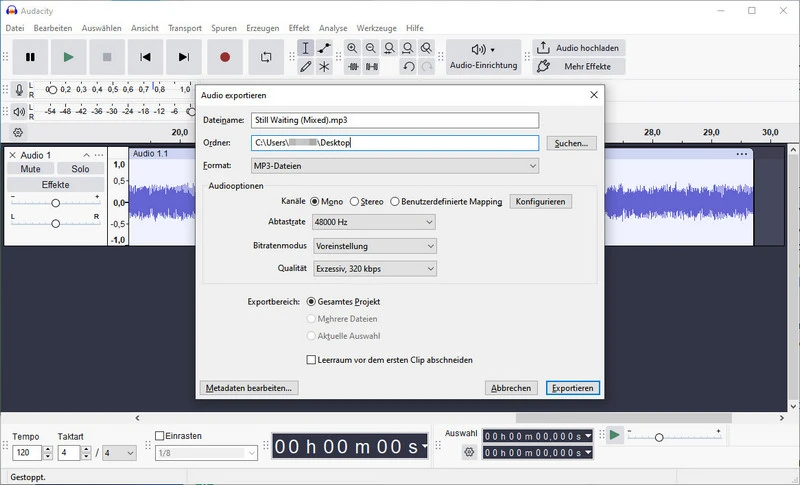
Task: Collapse track Audio 1 with chevron
Action: (x=86, y=155)
